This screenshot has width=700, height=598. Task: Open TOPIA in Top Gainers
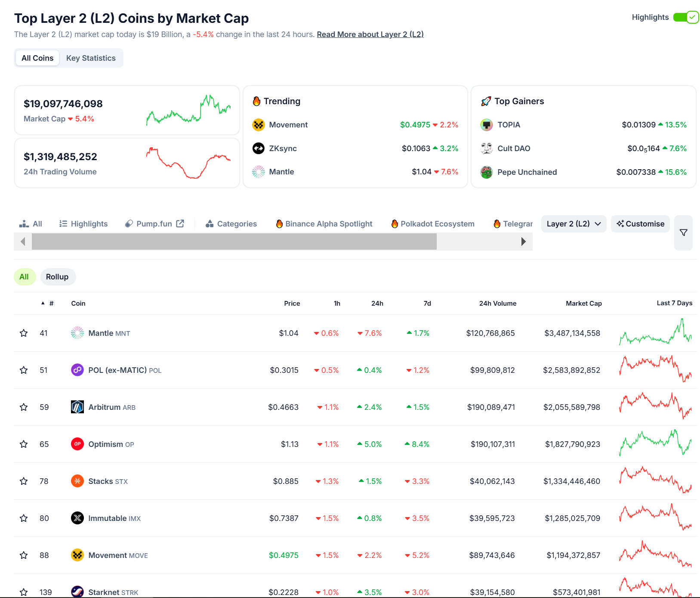click(x=509, y=125)
